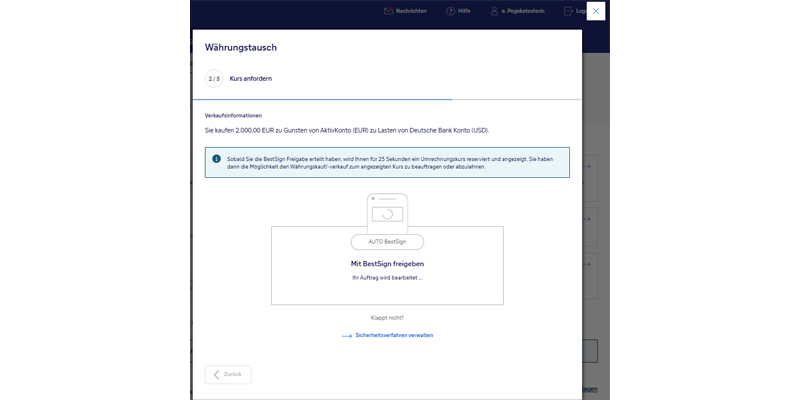Viewport: 800px width, 400px height.
Task: Click the user profile icon
Action: pos(494,11)
